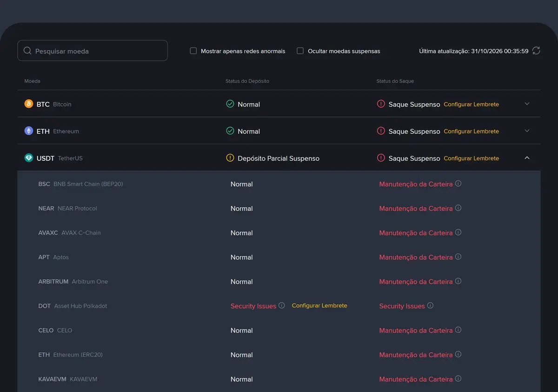Screen dimensions: 558x392
Task: Click Manutenção da Carteira for ARBITRUM
Action: point(416,282)
